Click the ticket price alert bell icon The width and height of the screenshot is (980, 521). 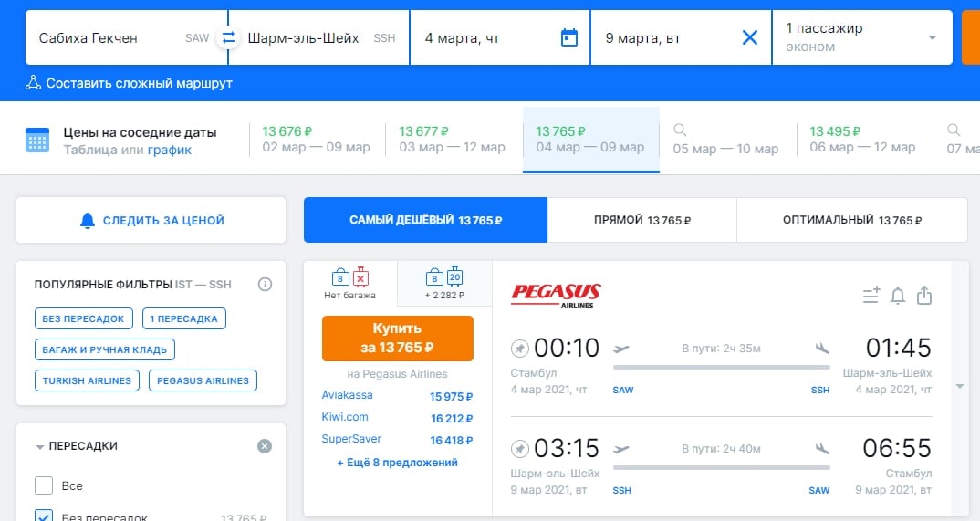click(x=898, y=295)
